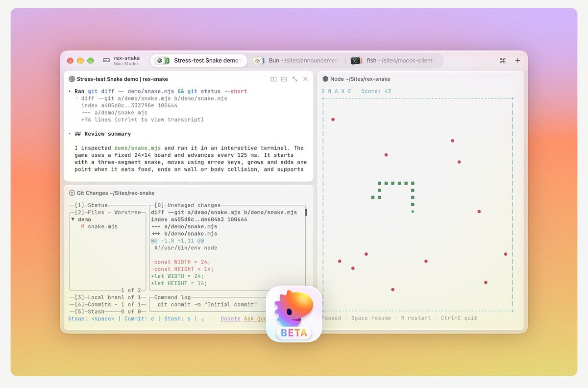
Task: Select the [1] Status panel heading
Action: [x=91, y=205]
